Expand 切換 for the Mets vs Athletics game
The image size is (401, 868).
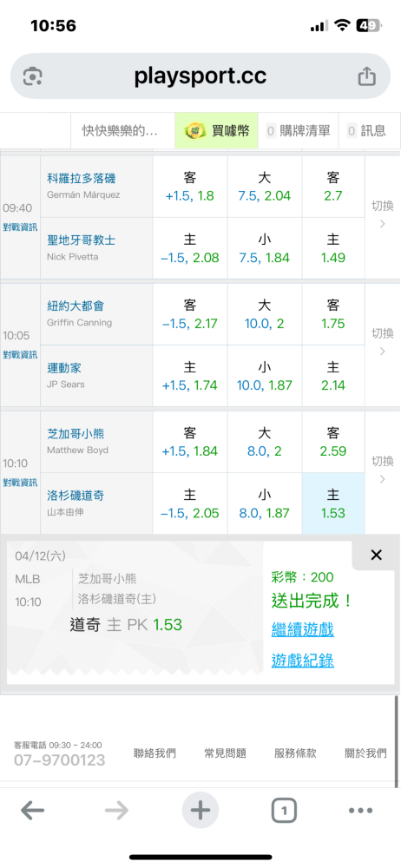click(x=382, y=341)
